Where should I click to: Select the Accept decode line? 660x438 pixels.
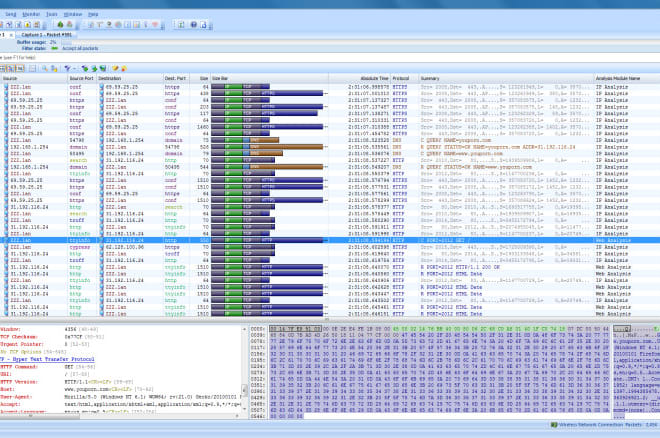[x=121, y=404]
